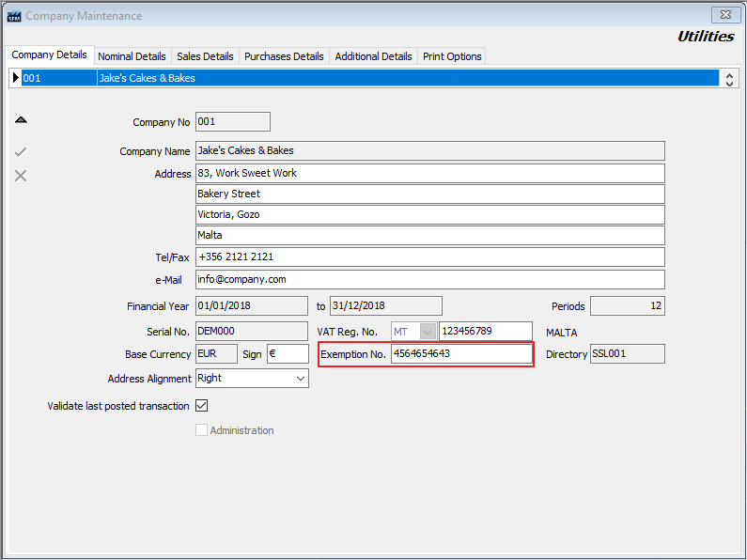
Task: Click the Malta address field
Action: pyautogui.click(x=430, y=235)
